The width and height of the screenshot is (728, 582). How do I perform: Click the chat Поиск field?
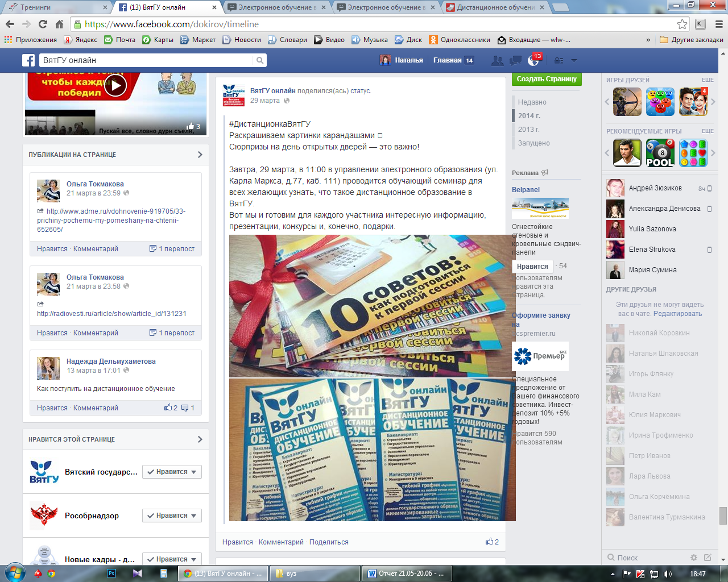(x=648, y=558)
